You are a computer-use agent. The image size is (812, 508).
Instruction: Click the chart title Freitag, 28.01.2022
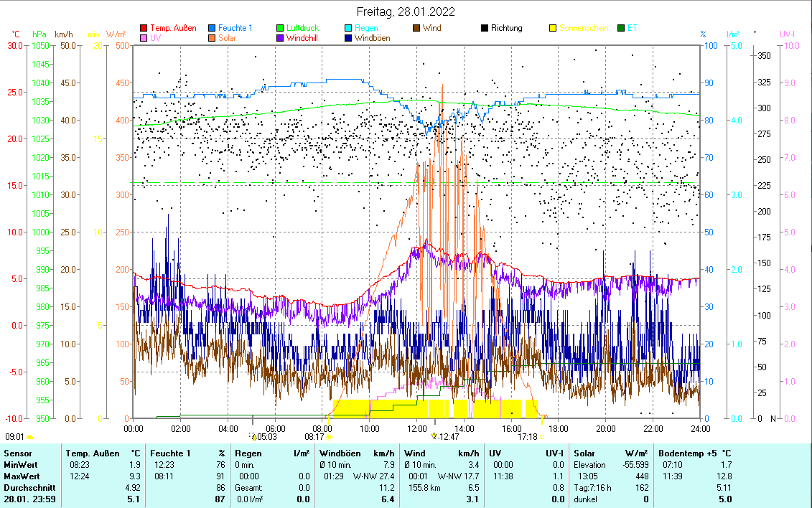click(406, 11)
